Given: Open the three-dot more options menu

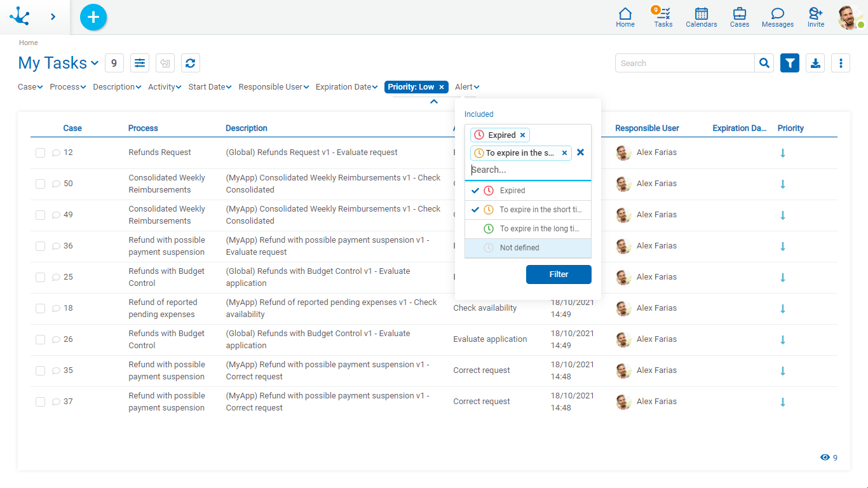Looking at the screenshot, I should tap(841, 63).
